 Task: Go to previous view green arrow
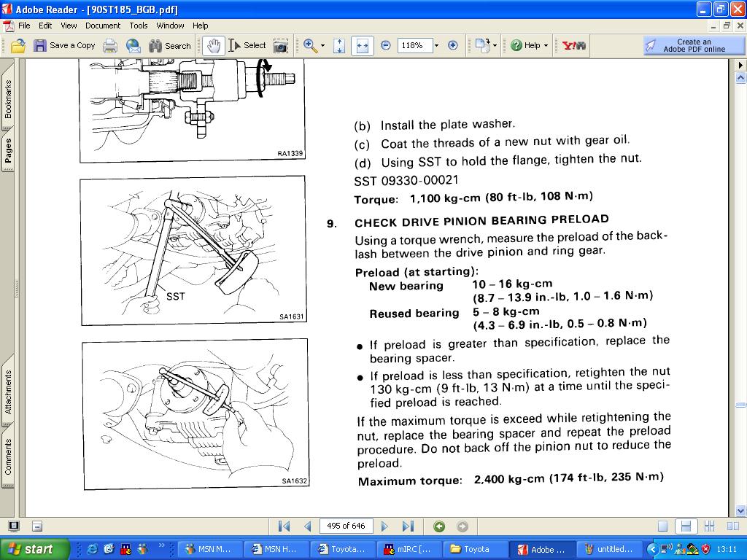pos(438,526)
